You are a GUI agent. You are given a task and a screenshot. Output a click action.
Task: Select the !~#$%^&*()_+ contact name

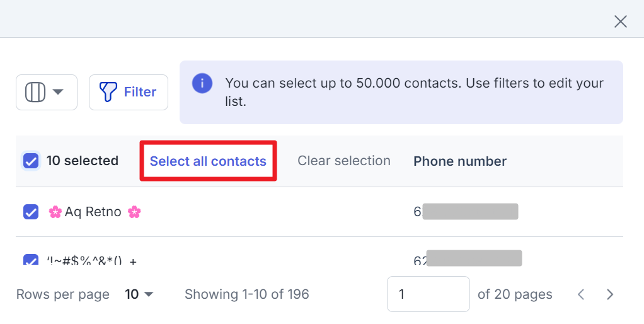[92, 260]
